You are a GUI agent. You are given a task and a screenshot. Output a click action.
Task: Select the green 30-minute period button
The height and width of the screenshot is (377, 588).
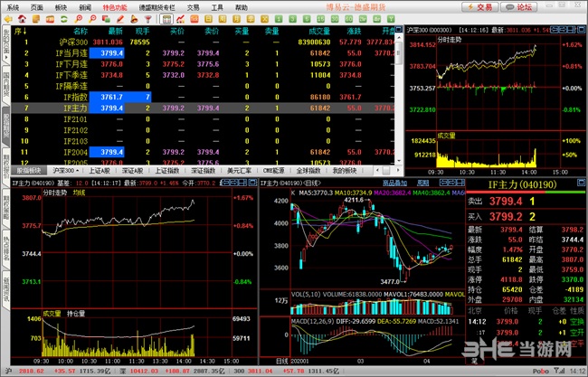click(335, 19)
